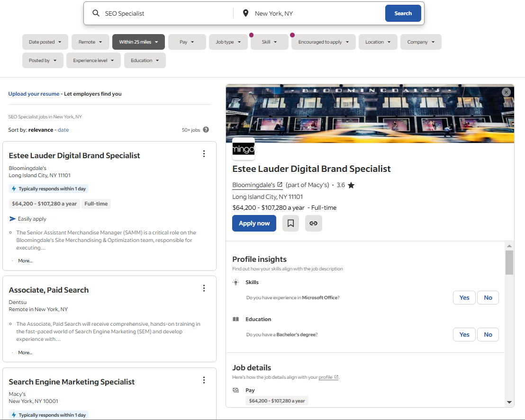This screenshot has height=420, width=525.
Task: Close the job details panel
Action: click(506, 92)
